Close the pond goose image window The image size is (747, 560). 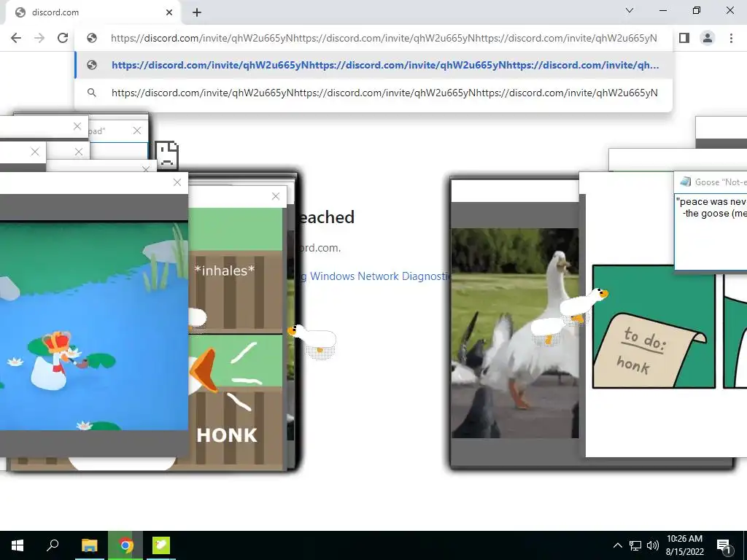tap(177, 182)
